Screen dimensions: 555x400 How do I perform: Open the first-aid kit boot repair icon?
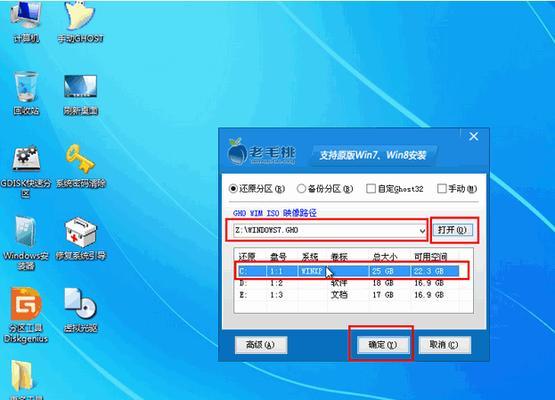tap(81, 239)
